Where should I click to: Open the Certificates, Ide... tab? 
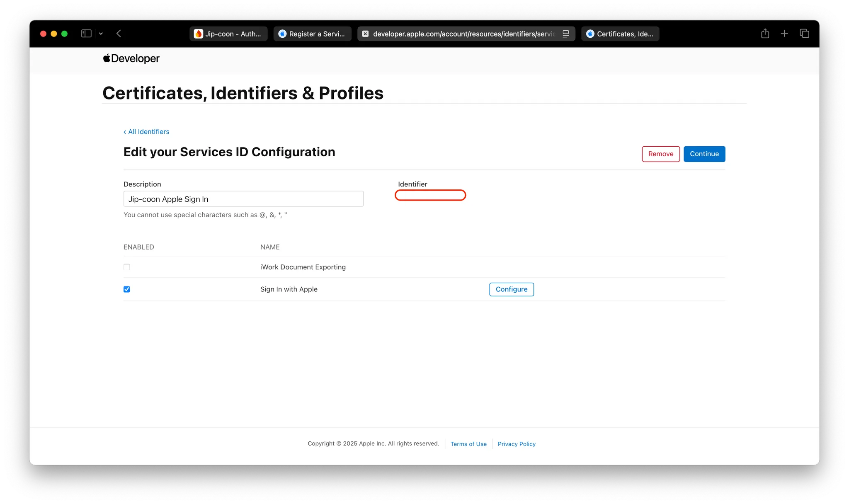click(x=620, y=34)
